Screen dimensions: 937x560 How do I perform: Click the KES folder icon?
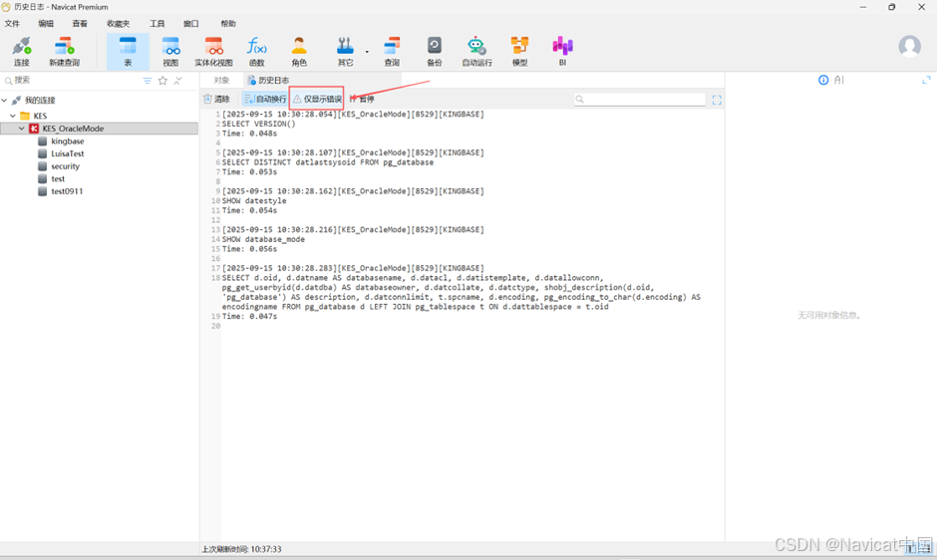pyautogui.click(x=25, y=116)
